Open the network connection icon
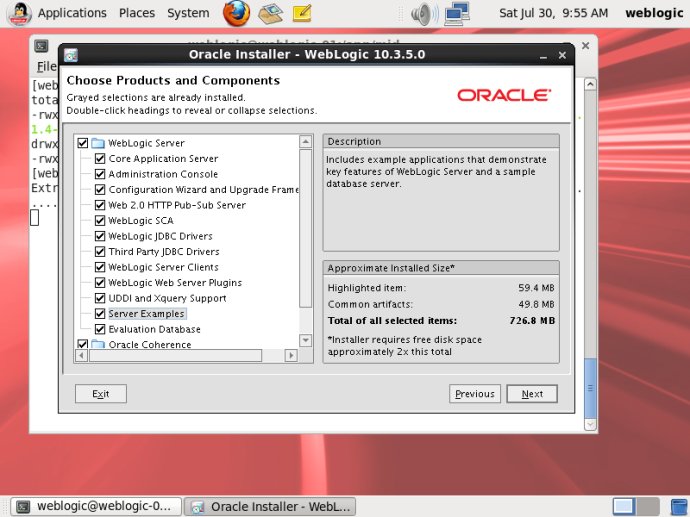690x517 pixels. (457, 13)
